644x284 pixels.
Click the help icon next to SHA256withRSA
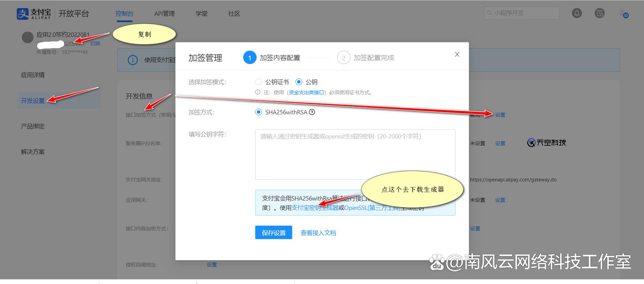coord(312,112)
